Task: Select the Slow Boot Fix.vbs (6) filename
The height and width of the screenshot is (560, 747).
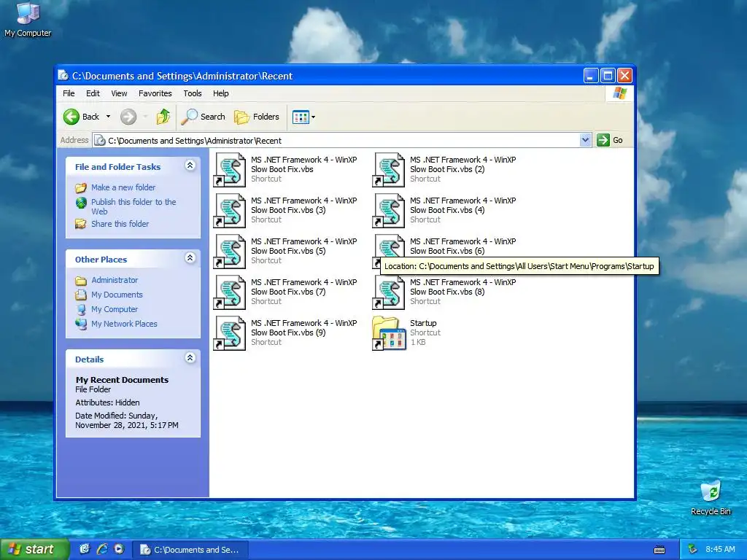Action: click(463, 246)
